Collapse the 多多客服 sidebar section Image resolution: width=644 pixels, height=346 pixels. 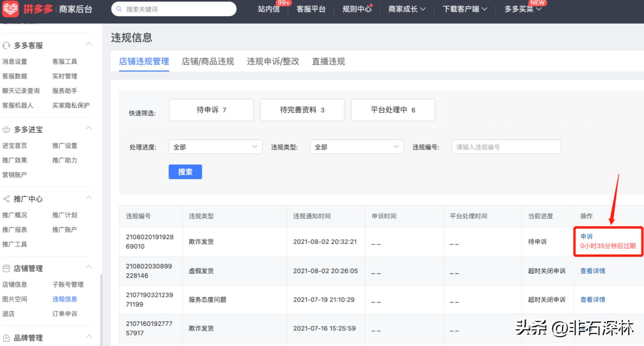pos(89,44)
